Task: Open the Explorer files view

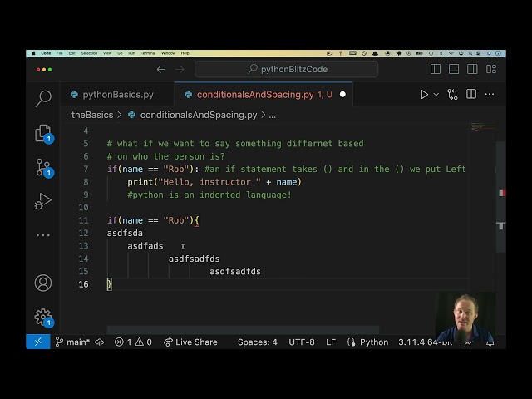Action: coord(43,133)
